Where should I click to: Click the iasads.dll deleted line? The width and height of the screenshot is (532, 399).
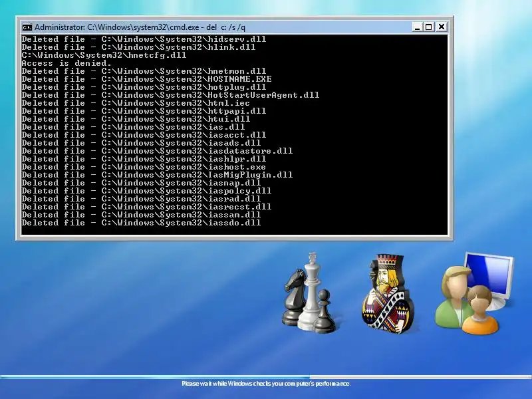click(x=141, y=143)
